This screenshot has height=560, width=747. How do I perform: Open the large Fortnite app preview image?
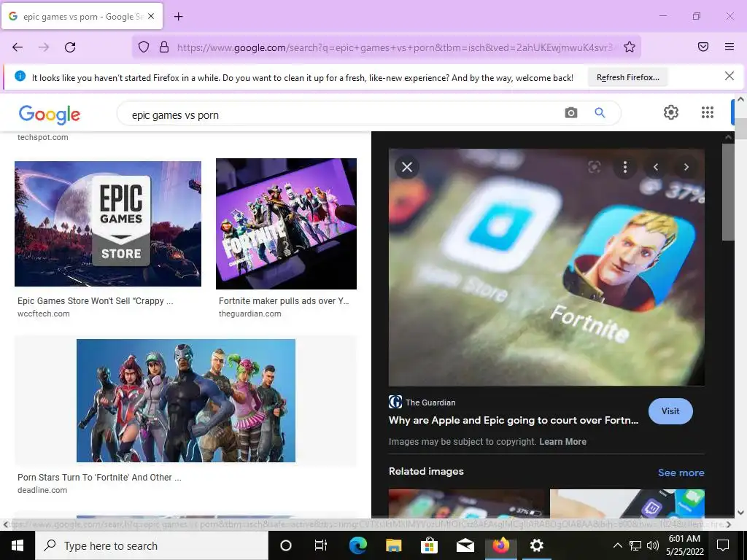[x=546, y=267]
